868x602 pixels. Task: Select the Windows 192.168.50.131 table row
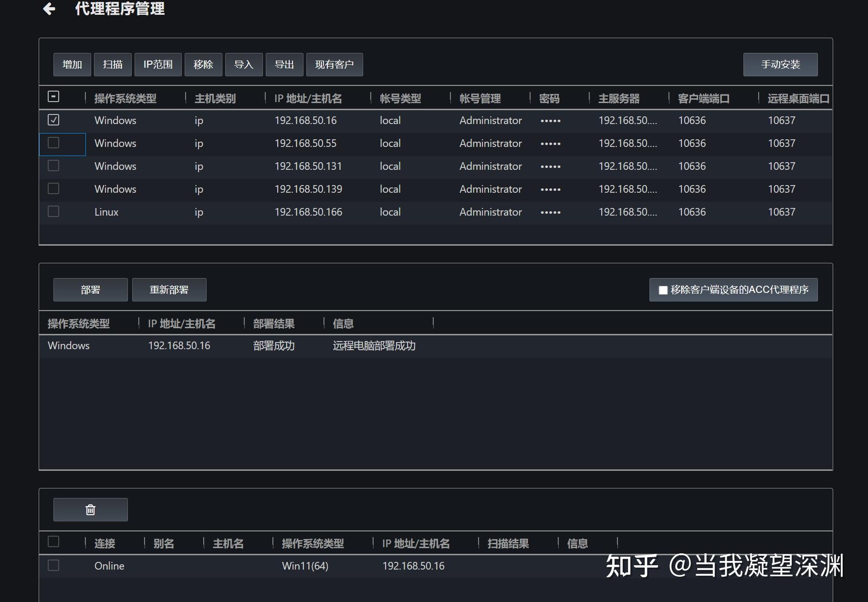[308, 166]
